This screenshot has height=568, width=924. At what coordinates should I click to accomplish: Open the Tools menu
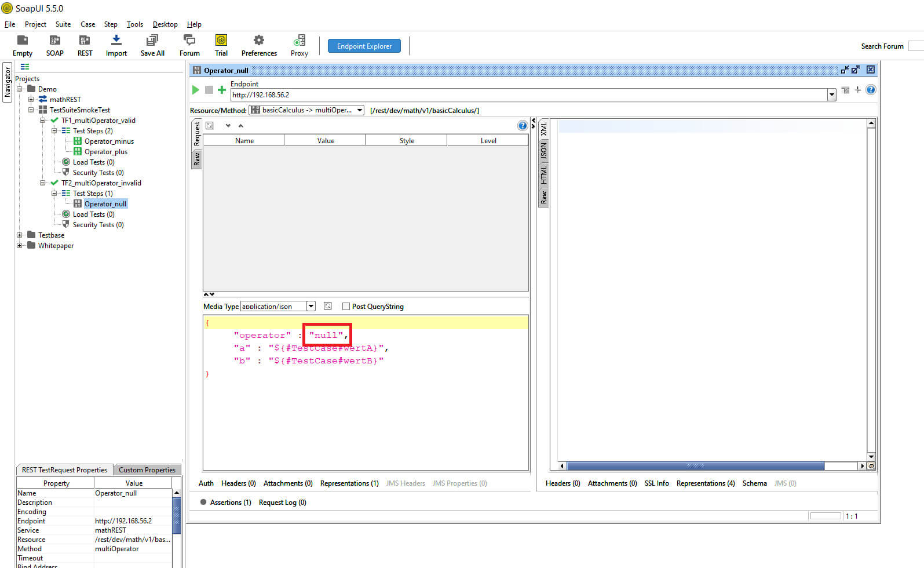(135, 24)
